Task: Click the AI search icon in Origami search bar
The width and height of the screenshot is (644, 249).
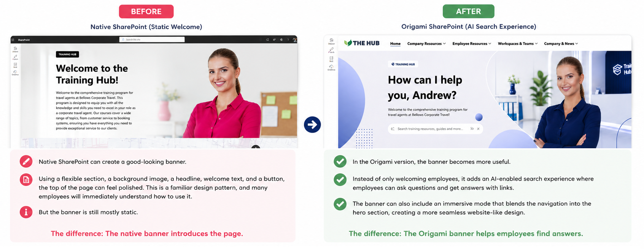Action: coord(393,129)
